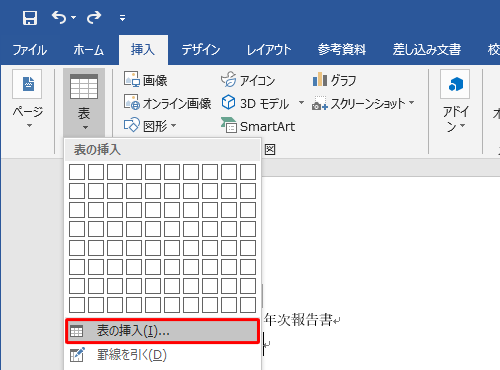Image resolution: width=500 pixels, height=370 pixels.
Task: Expand the アドイン dropdown arrow
Action: tap(462, 126)
